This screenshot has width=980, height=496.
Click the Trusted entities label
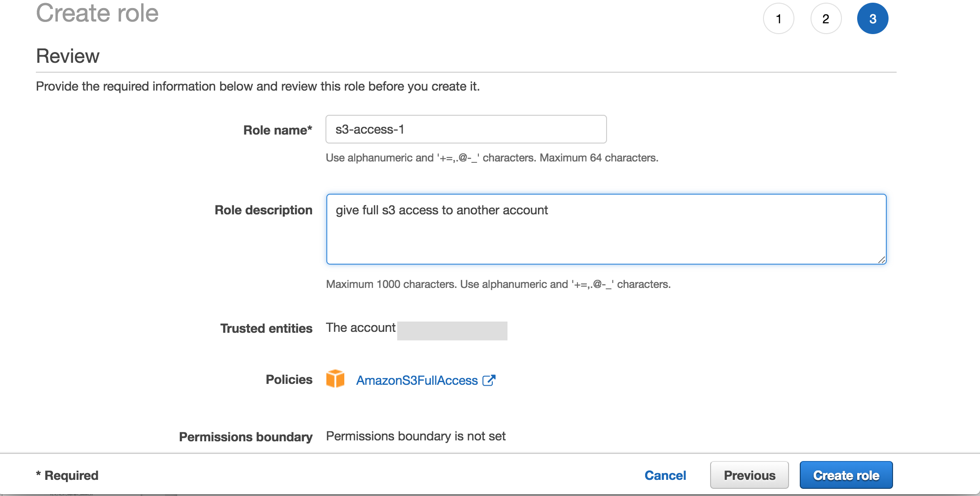point(266,328)
